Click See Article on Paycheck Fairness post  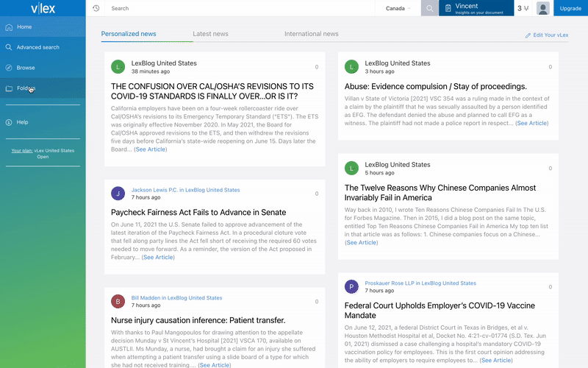point(158,257)
